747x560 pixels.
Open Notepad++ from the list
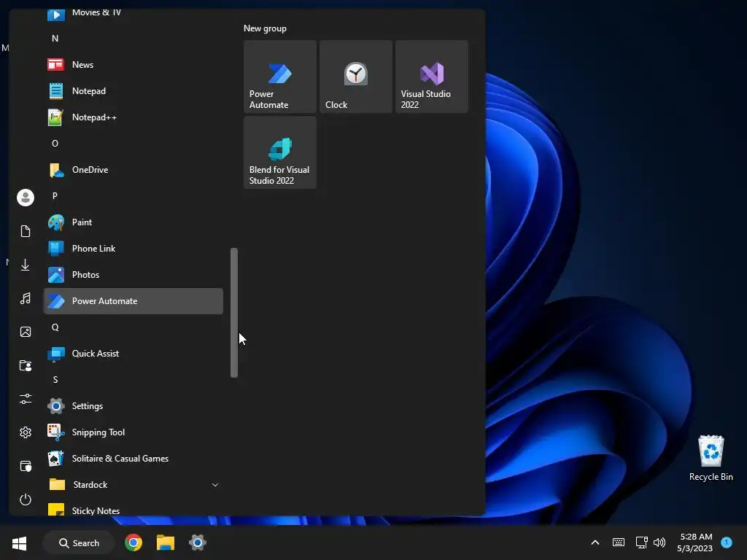(133, 117)
